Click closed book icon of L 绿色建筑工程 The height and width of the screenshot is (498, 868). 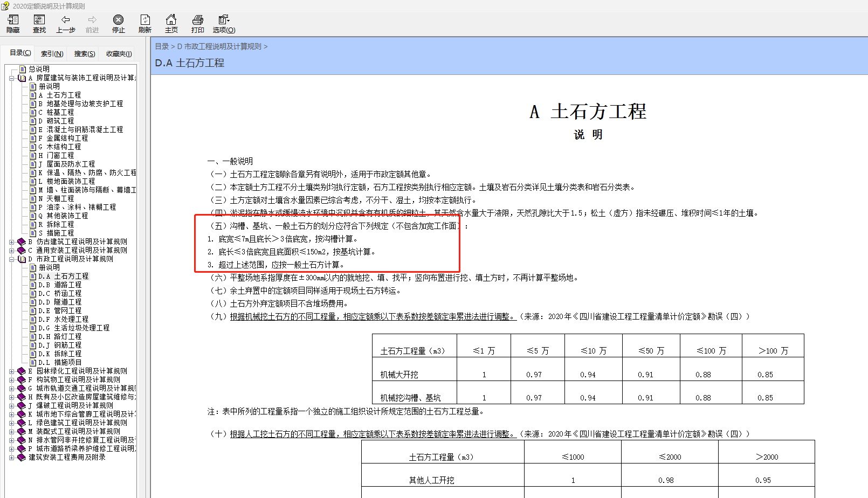[x=22, y=423]
